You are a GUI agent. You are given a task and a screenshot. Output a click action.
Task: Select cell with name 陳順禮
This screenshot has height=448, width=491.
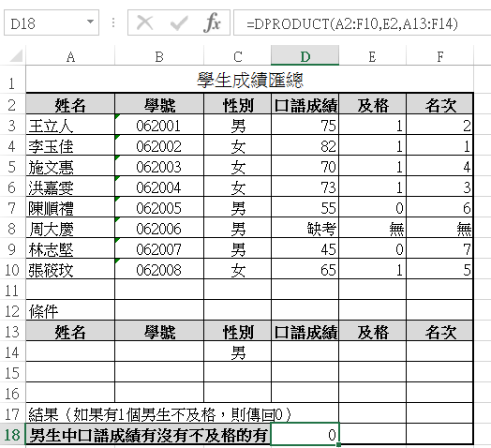pos(70,208)
